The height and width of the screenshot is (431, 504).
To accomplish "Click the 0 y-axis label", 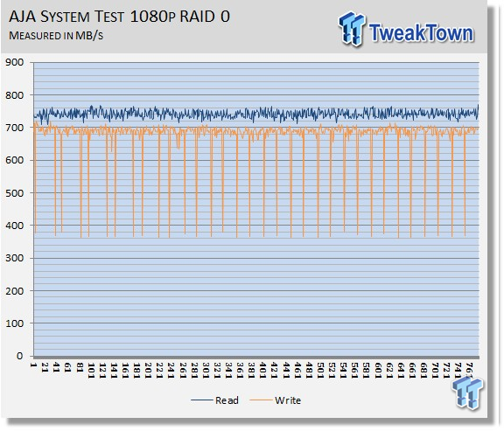I will click(x=20, y=356).
